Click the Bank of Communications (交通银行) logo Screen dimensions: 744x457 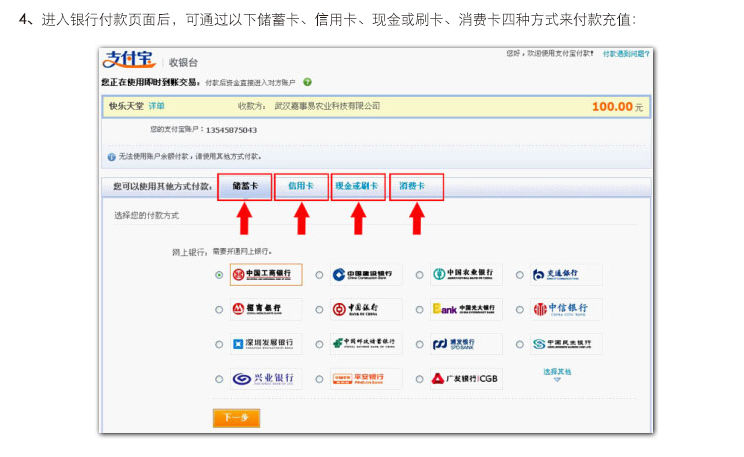pos(567,274)
